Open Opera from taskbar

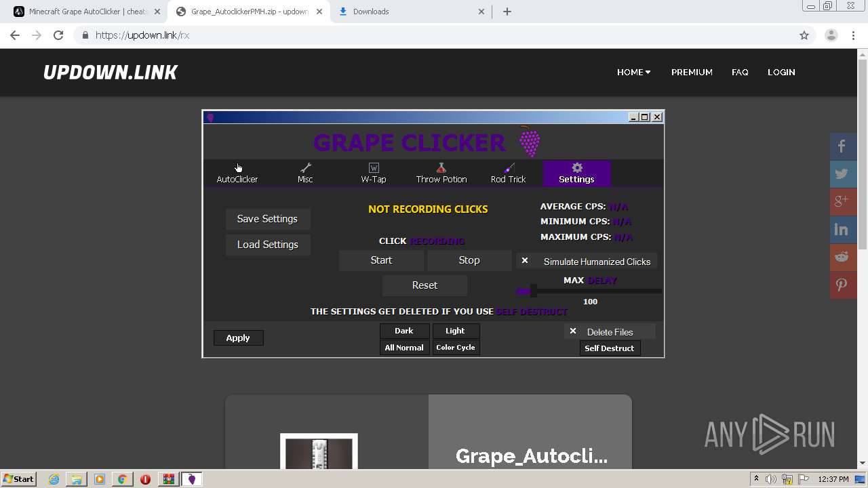click(145, 479)
